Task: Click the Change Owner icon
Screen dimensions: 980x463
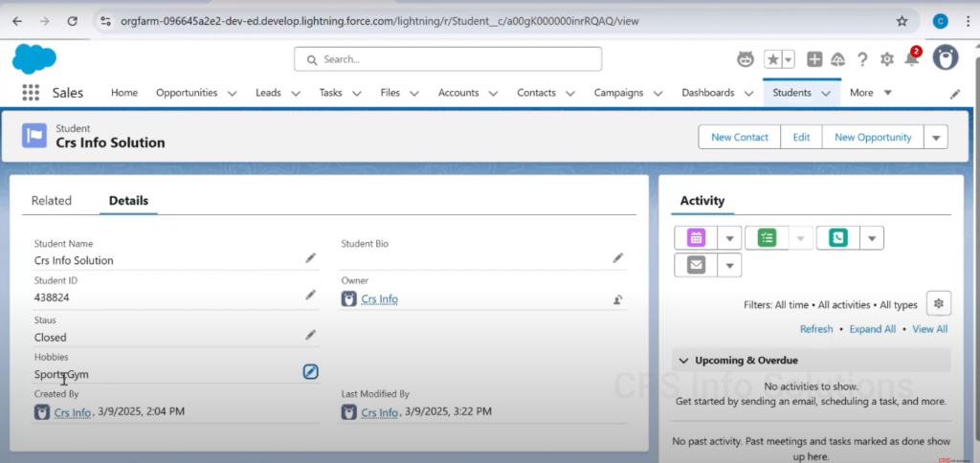Action: pos(618,299)
